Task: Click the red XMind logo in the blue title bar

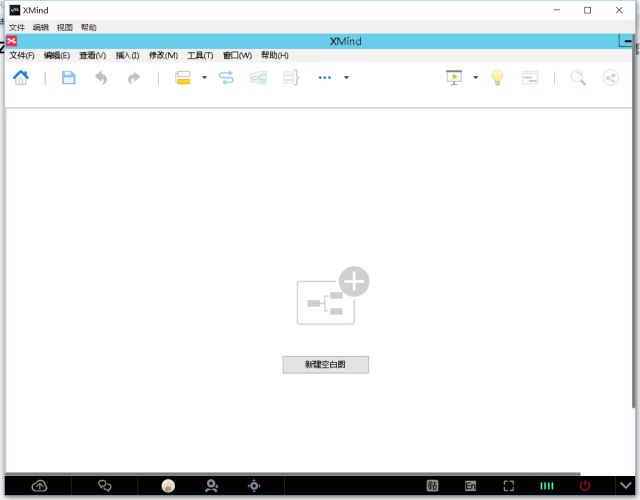Action: tap(11, 41)
